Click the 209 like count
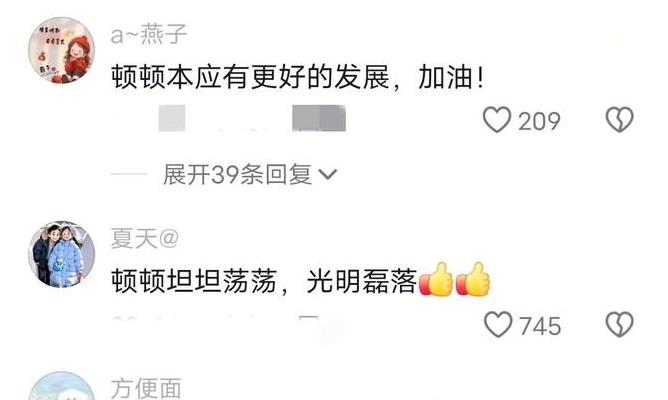668x400 pixels. tap(539, 121)
